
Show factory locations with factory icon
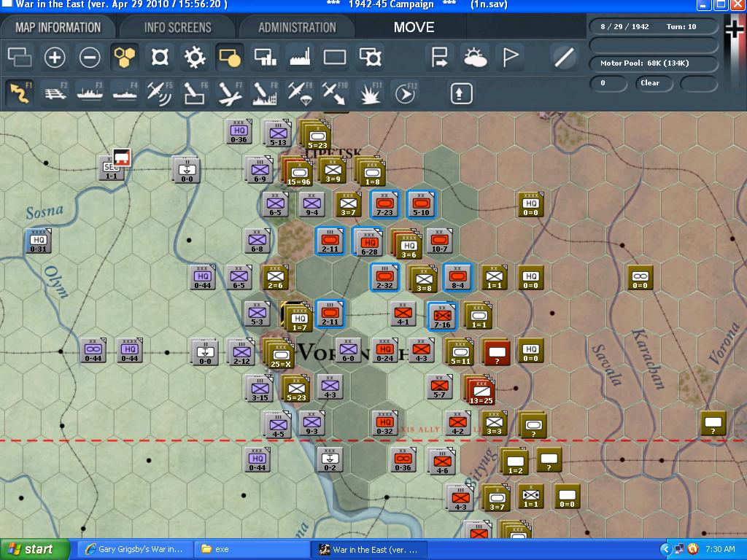(300, 58)
